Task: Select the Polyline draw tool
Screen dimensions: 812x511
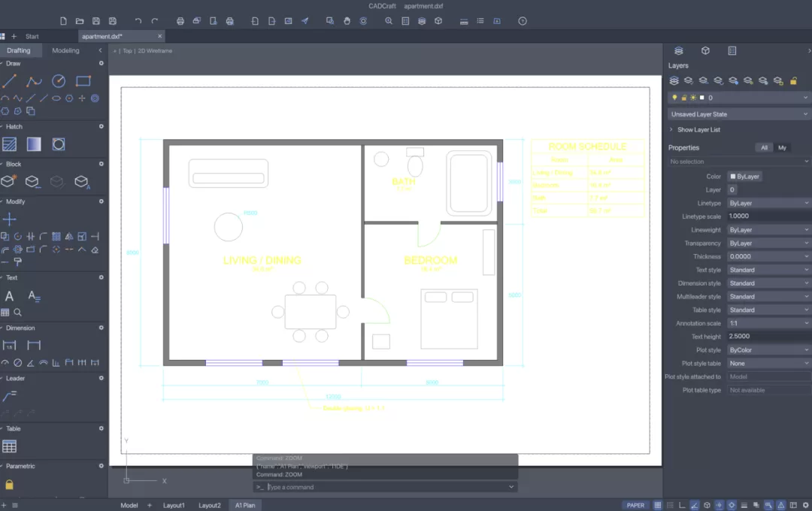Action: pyautogui.click(x=34, y=81)
